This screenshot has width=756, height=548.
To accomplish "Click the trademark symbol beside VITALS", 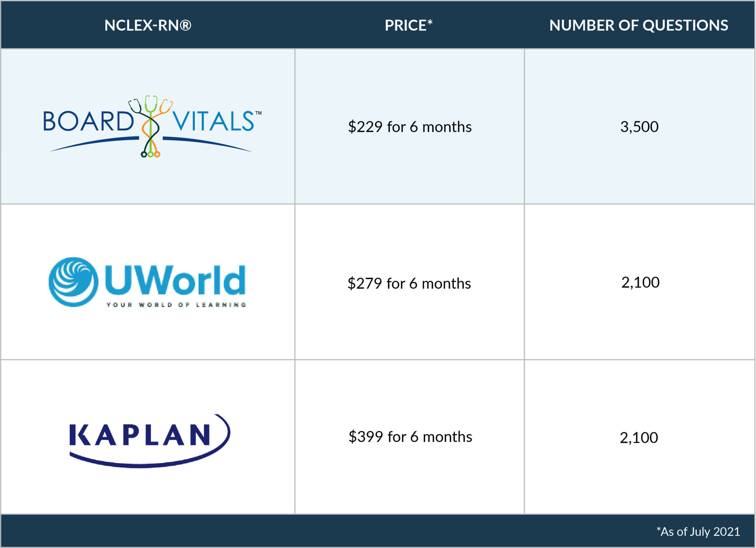I will point(259,113).
